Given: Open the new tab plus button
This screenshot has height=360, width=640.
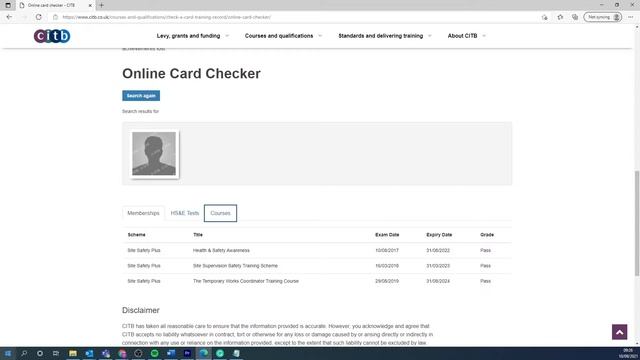Looking at the screenshot, I should click(101, 5).
